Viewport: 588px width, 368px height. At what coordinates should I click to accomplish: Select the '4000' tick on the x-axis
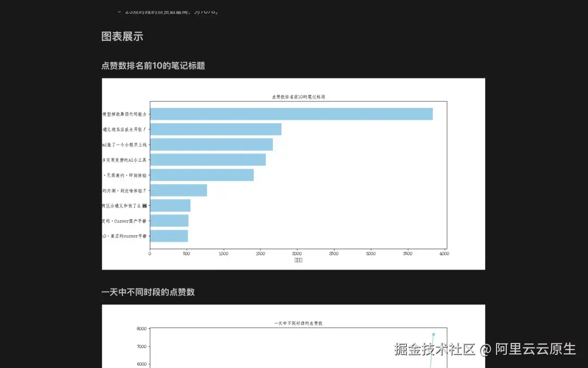pos(444,253)
